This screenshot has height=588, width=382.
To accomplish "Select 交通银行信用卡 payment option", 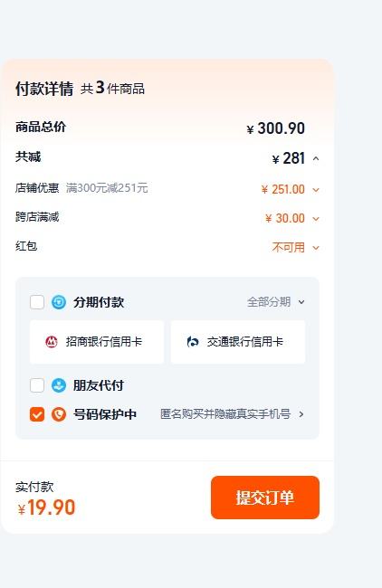I will (238, 342).
